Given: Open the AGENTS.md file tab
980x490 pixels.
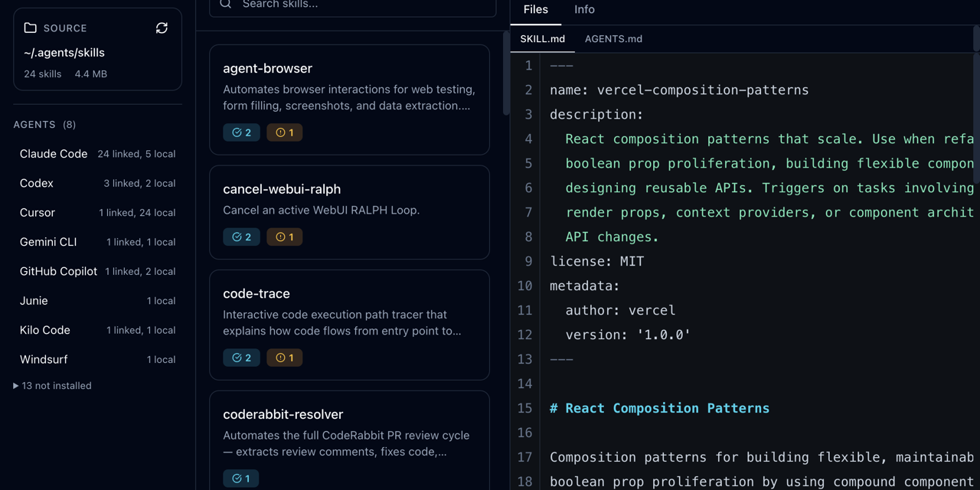Looking at the screenshot, I should 613,38.
